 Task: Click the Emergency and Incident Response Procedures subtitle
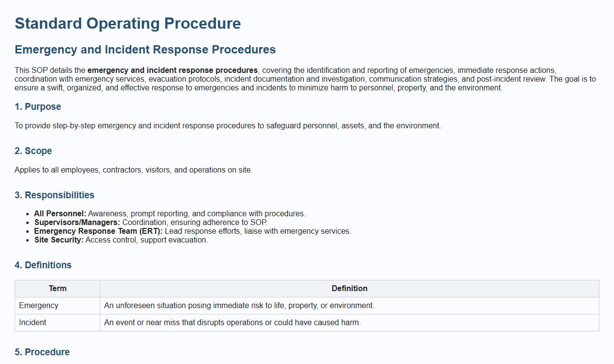pos(145,50)
